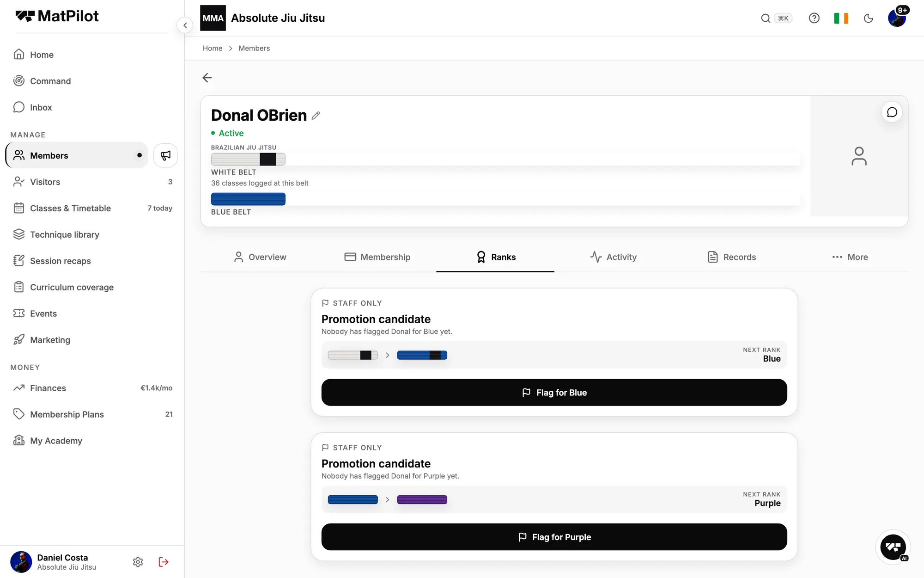Click the Flag for Blue button
This screenshot has height=578, width=924.
[554, 393]
